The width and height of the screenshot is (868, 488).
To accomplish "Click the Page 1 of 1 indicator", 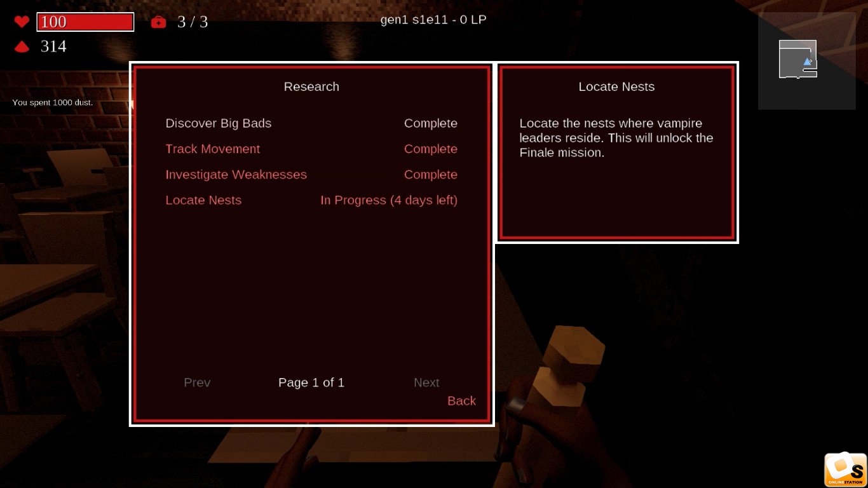I will point(311,383).
